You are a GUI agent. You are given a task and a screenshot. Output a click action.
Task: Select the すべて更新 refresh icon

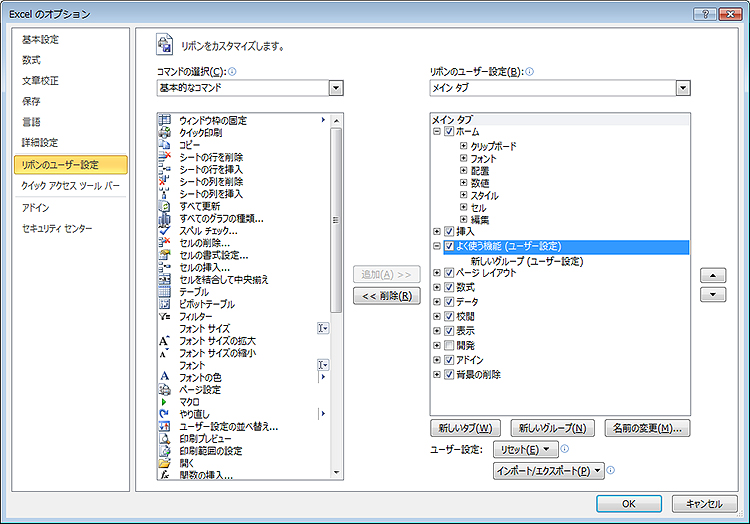pyautogui.click(x=165, y=206)
